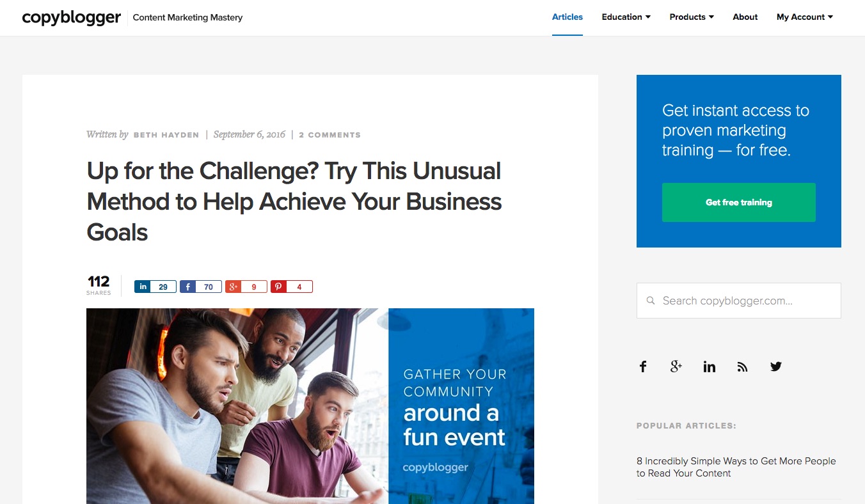The width and height of the screenshot is (865, 504).
Task: Click the Get free training button
Action: 739,202
